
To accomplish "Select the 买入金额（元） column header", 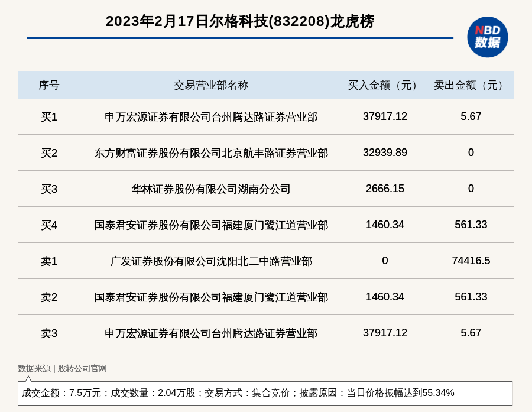I will [x=385, y=85].
